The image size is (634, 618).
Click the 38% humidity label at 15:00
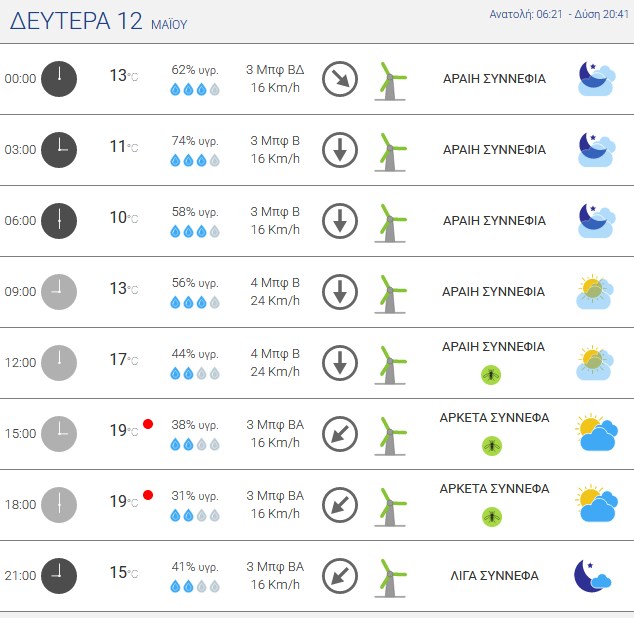[195, 425]
